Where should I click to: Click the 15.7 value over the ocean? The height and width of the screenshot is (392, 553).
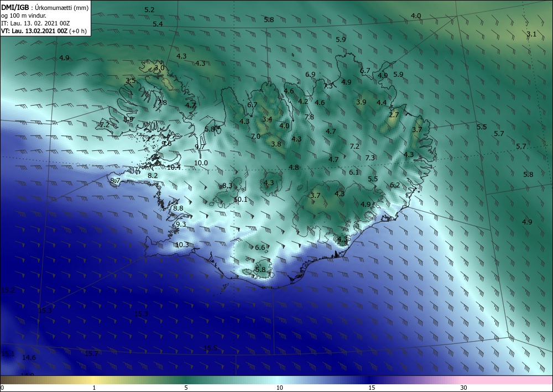[x=91, y=354]
